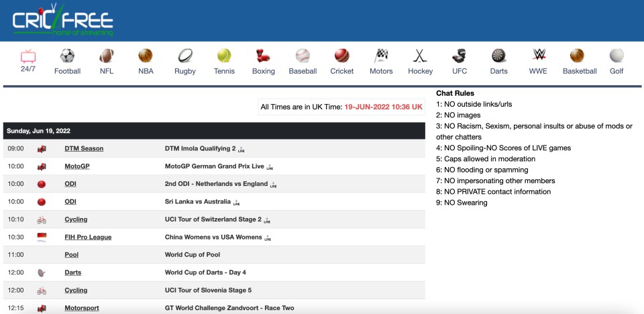Click the Basketball category icon
Image resolution: width=644 pixels, height=314 pixels.
[x=577, y=56]
